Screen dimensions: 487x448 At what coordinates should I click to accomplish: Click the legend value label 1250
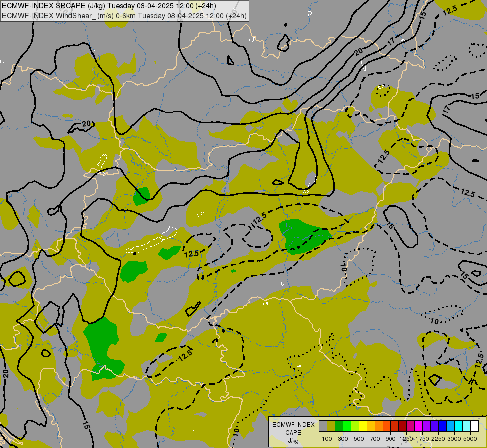pyautogui.click(x=406, y=439)
